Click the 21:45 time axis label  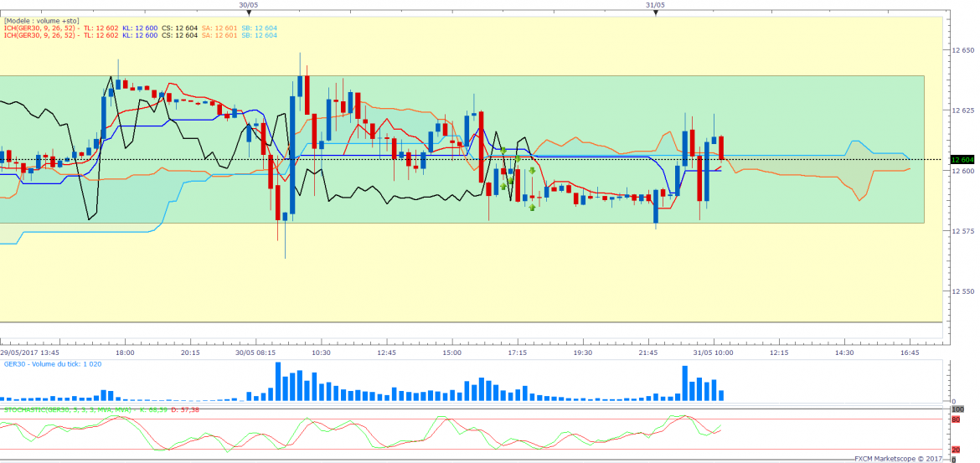[x=648, y=353]
